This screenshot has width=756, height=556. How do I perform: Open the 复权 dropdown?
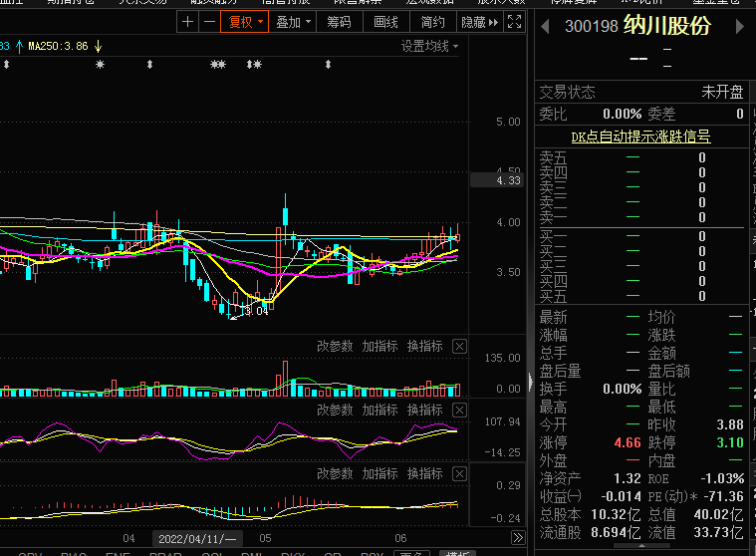(244, 22)
